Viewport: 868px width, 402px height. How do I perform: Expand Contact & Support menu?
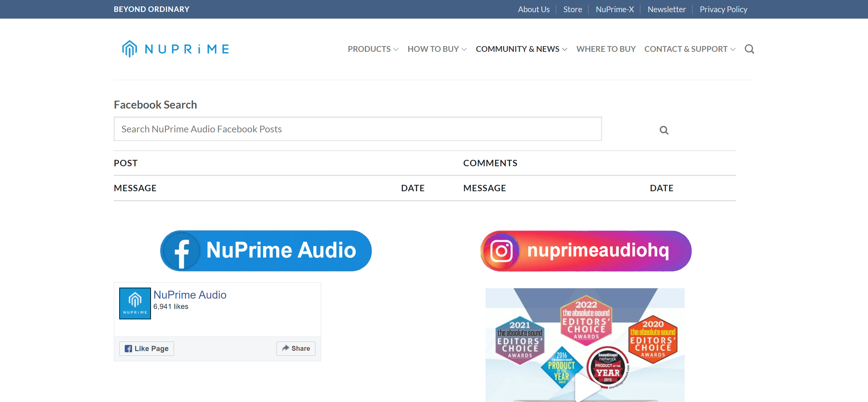click(690, 49)
